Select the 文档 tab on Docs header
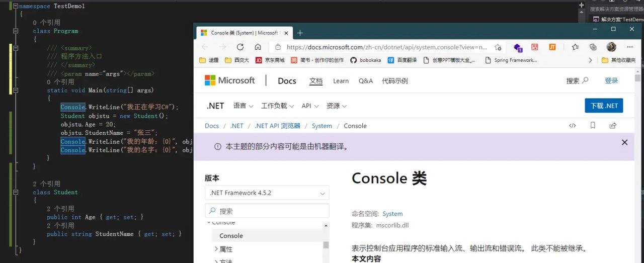The width and height of the screenshot is (644, 263). click(x=316, y=81)
